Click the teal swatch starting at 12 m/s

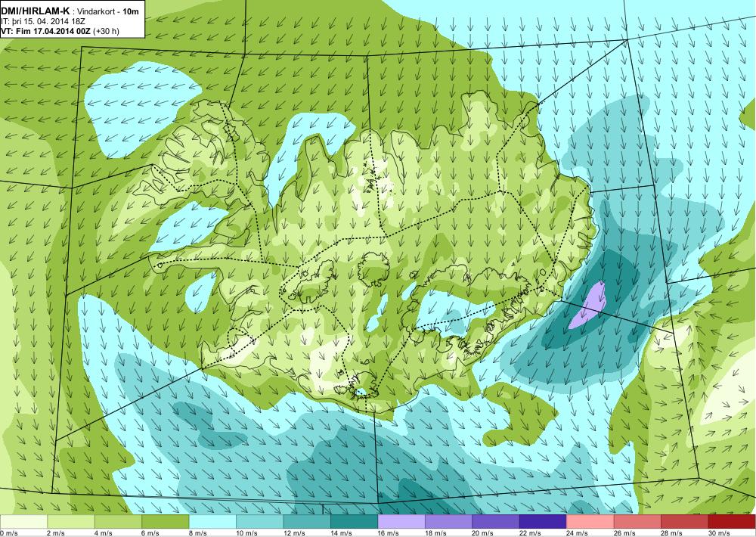[x=307, y=522]
